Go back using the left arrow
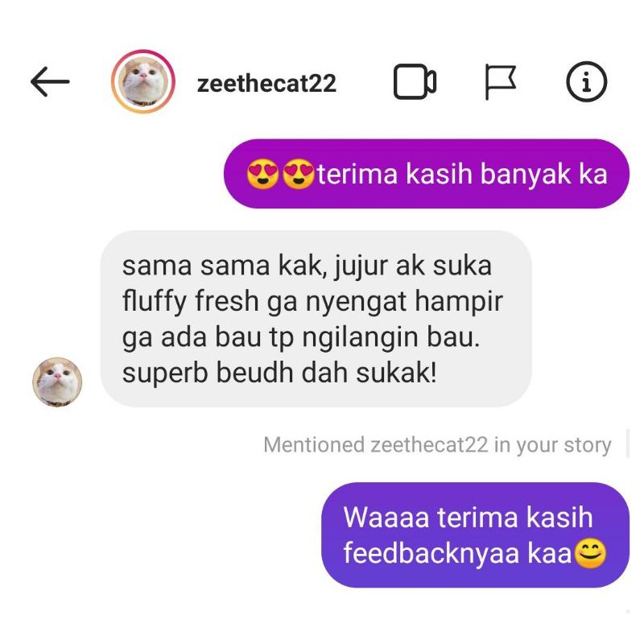Viewport: 644px width, 644px height. [x=50, y=82]
